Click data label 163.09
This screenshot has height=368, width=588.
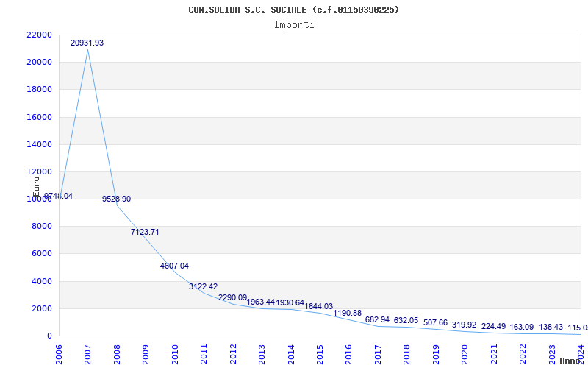(522, 327)
